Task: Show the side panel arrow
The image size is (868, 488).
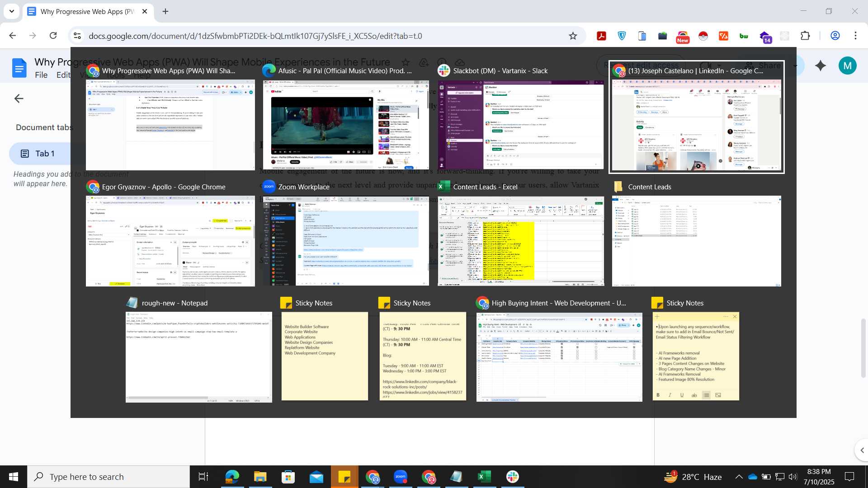Action: click(862, 450)
